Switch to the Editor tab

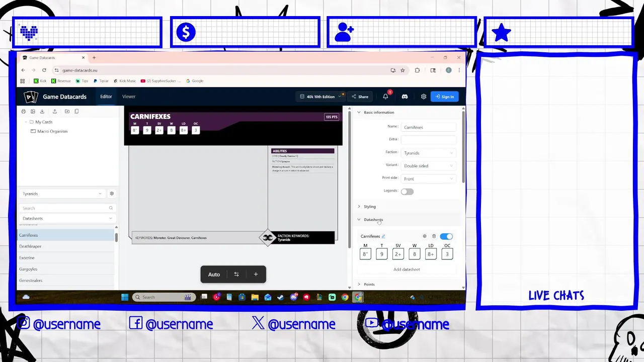click(106, 97)
